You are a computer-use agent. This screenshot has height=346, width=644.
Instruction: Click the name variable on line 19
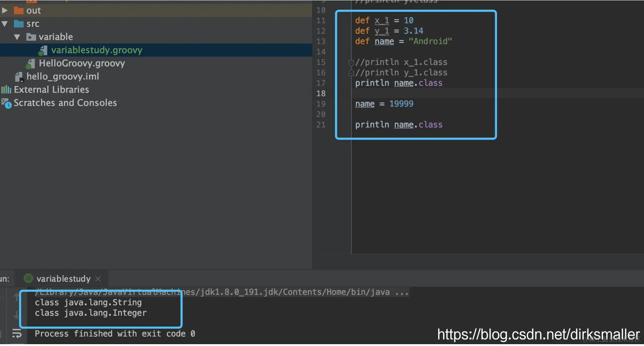365,104
